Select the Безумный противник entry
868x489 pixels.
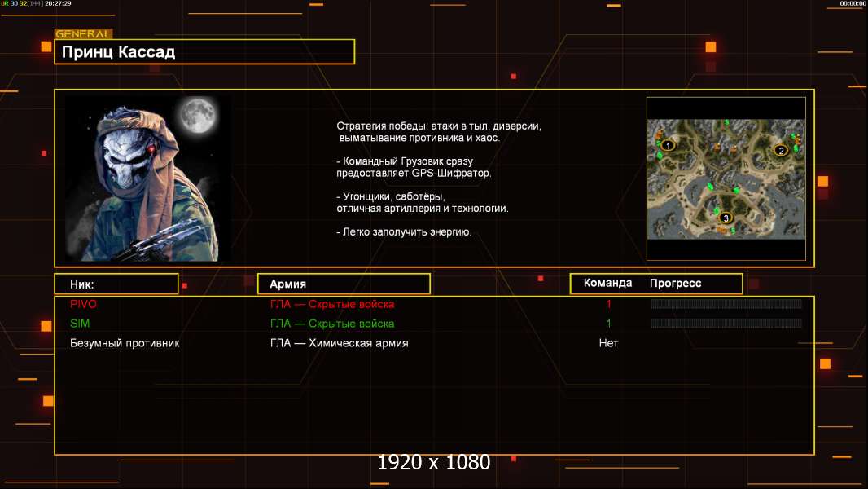[125, 343]
